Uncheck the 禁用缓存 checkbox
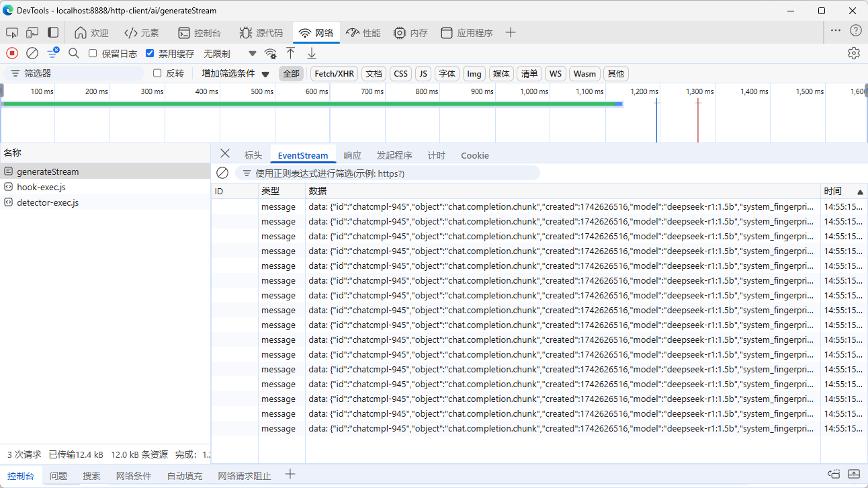Image resolution: width=868 pixels, height=488 pixels. pyautogui.click(x=150, y=54)
